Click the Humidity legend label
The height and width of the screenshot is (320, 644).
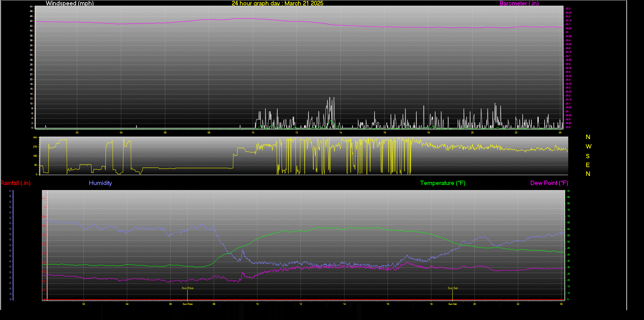point(100,183)
